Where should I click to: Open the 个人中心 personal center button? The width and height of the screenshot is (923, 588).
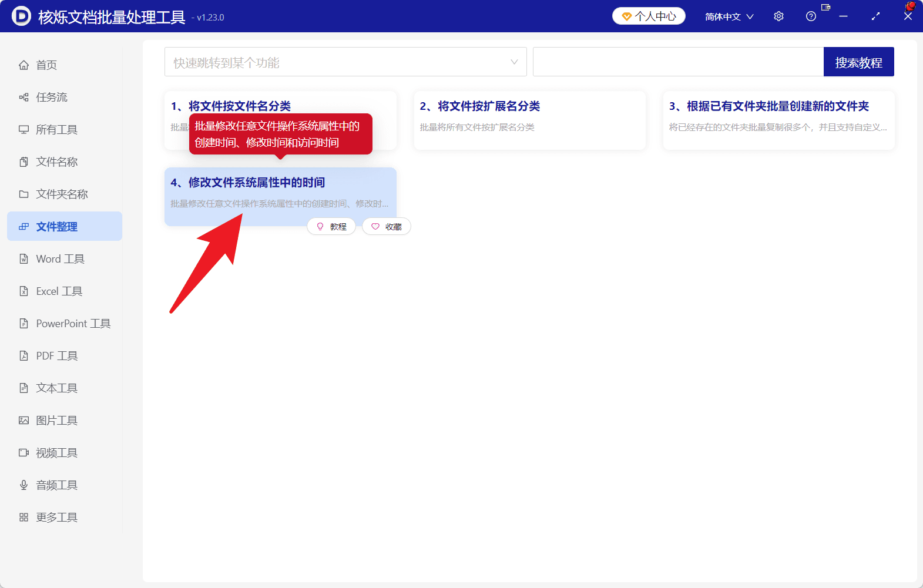coord(649,16)
